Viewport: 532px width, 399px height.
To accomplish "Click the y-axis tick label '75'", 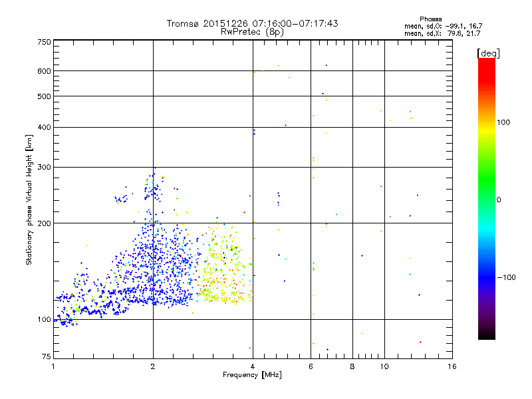I will point(47,356).
